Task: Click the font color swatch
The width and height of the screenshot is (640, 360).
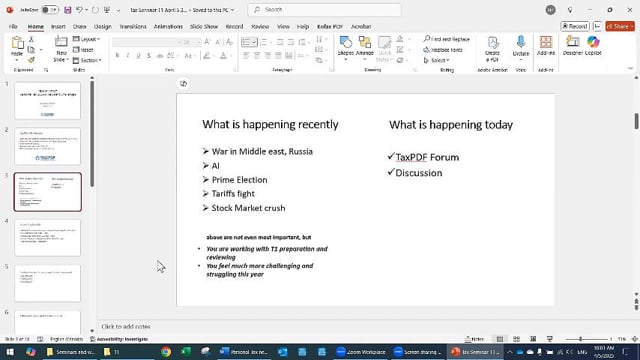Action: pos(223,56)
